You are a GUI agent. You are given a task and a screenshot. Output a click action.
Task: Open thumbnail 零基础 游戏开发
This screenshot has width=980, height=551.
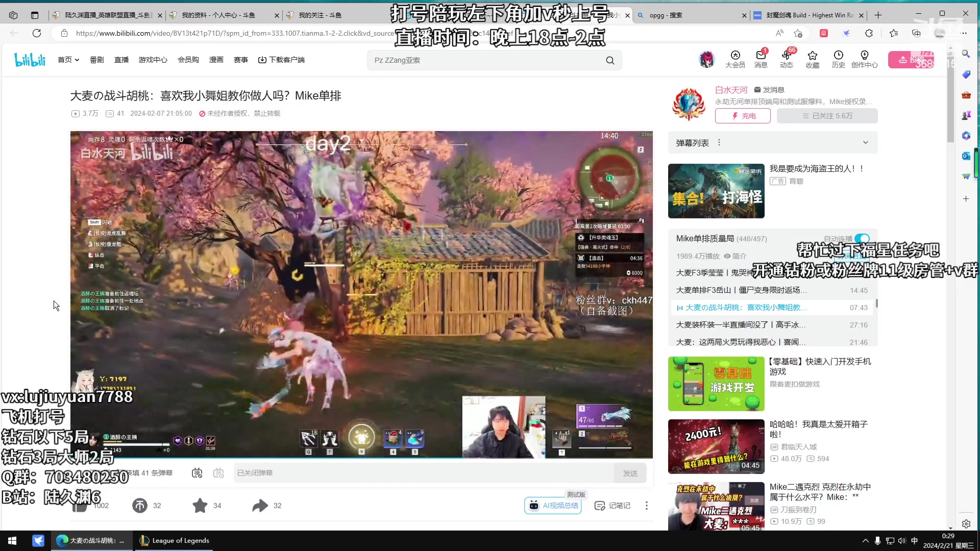pos(716,384)
